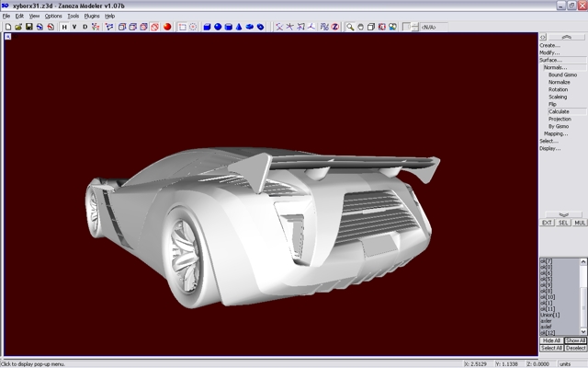
Task: Open the Tools menu
Action: click(73, 16)
